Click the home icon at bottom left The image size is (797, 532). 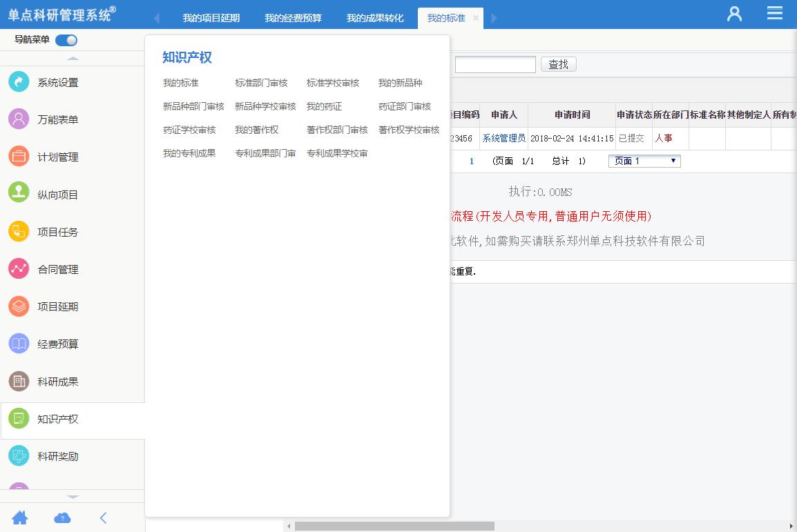point(20,518)
